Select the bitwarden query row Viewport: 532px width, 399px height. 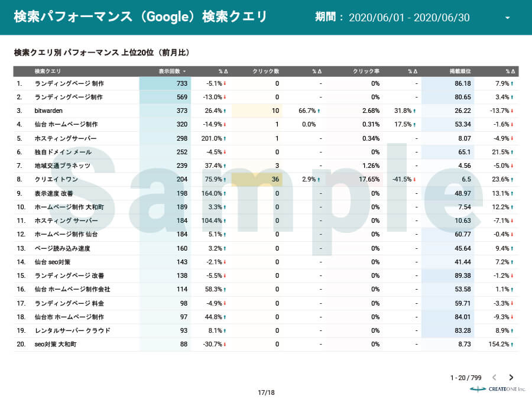tap(48, 111)
